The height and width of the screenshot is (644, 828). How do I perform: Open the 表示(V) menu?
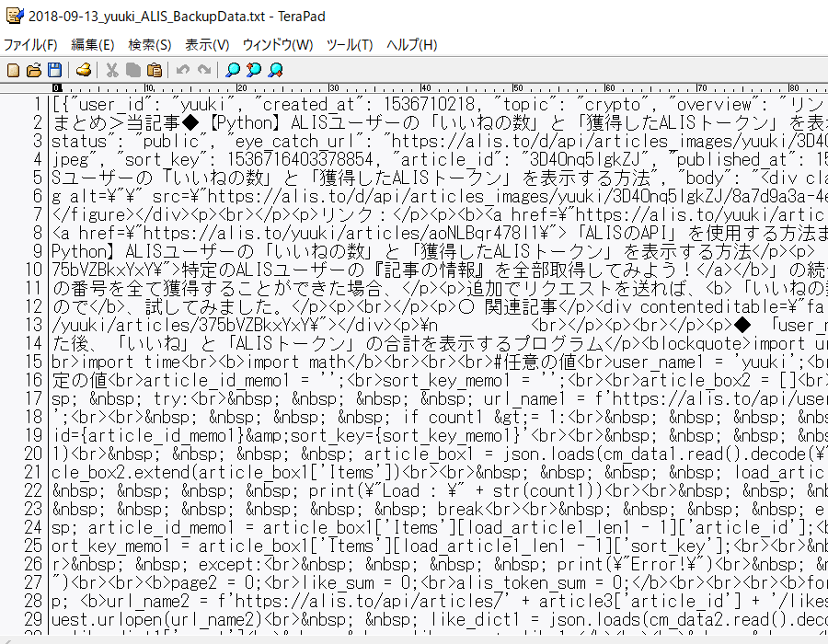(x=207, y=45)
